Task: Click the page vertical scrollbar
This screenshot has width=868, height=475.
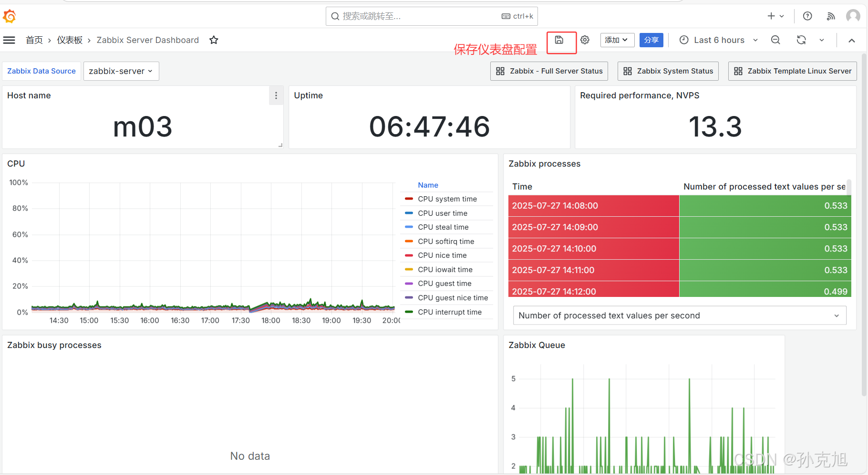Action: point(864,224)
